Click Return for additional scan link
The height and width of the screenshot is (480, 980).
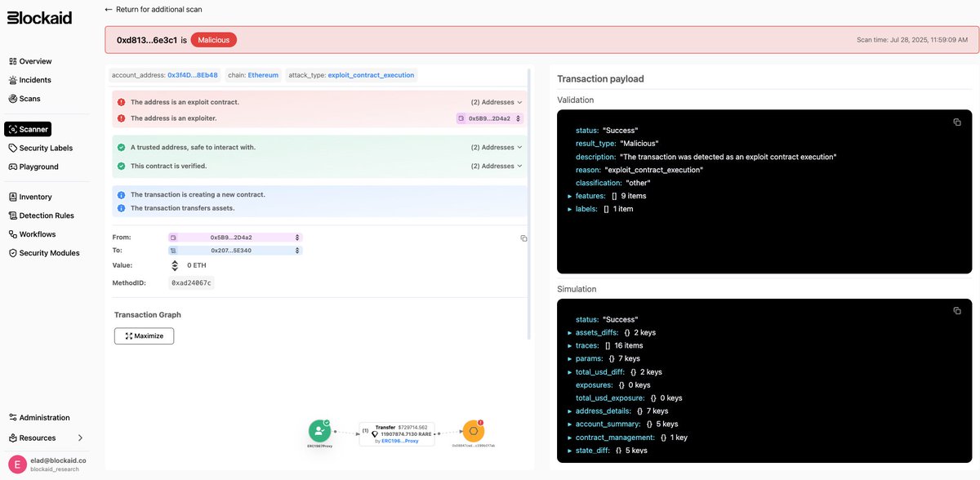154,9
